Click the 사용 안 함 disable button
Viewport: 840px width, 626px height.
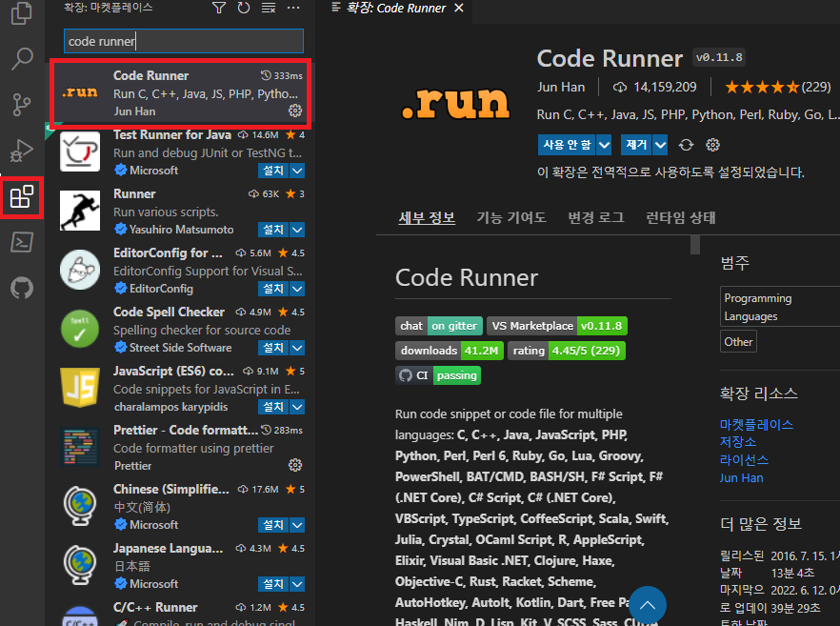coord(567,145)
